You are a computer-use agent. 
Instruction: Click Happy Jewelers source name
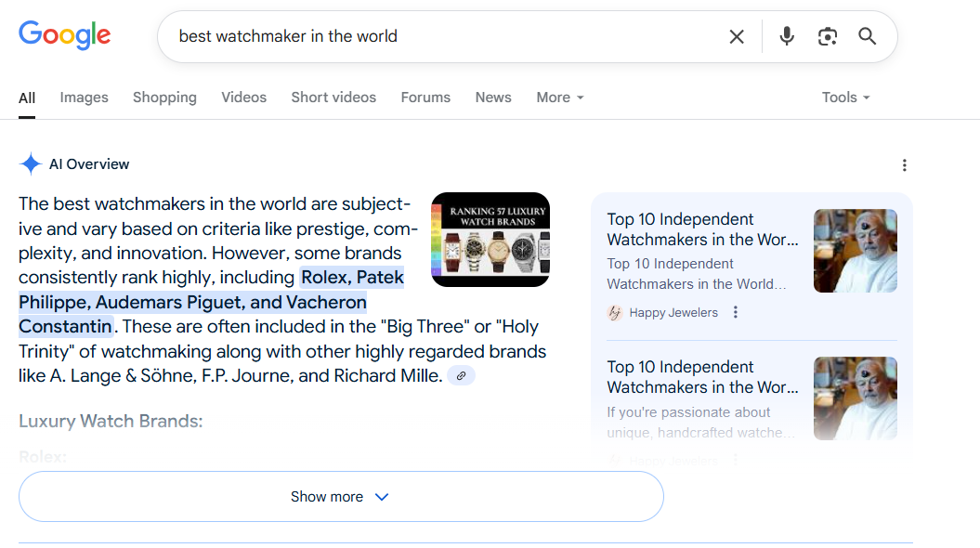[673, 312]
